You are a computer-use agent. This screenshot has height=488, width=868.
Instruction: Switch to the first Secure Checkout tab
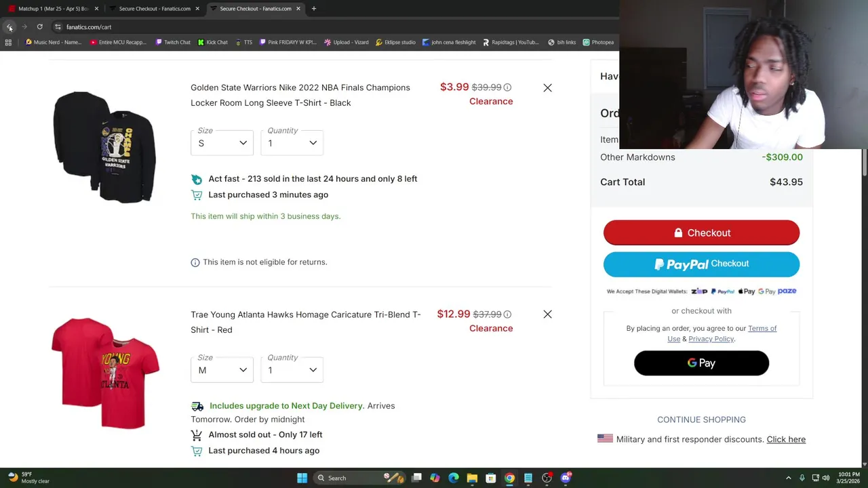click(154, 9)
